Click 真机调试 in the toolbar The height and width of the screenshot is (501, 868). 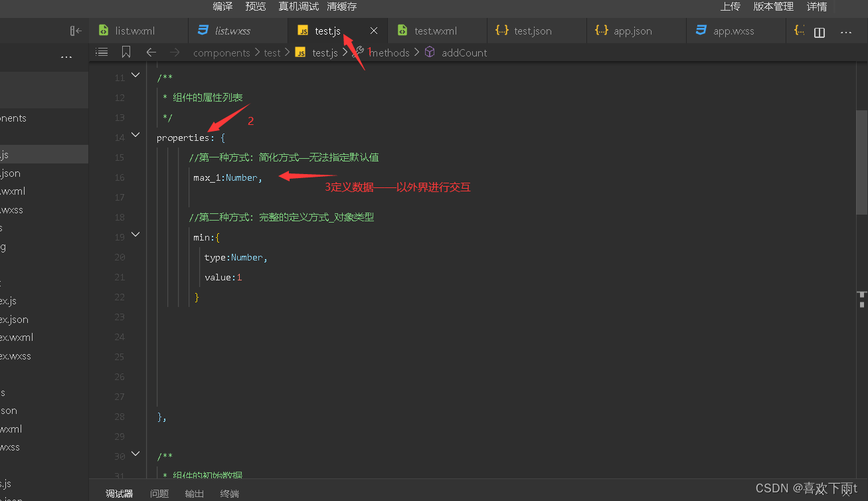coord(298,7)
